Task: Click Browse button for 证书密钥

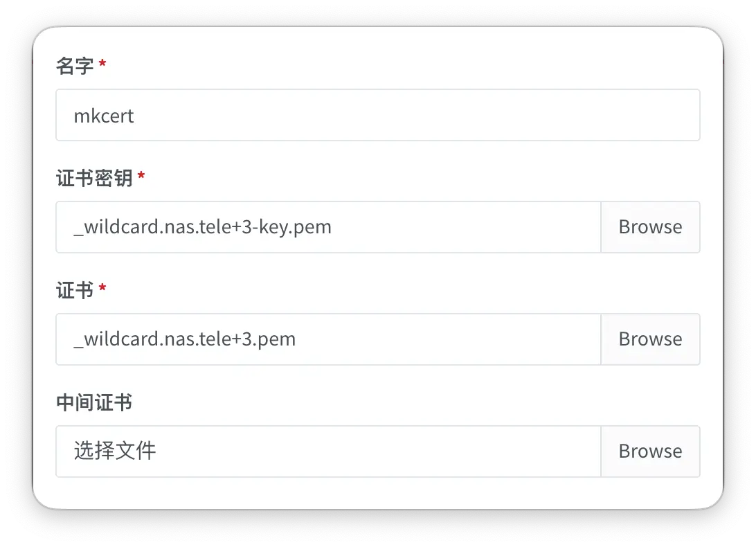Action: (650, 227)
